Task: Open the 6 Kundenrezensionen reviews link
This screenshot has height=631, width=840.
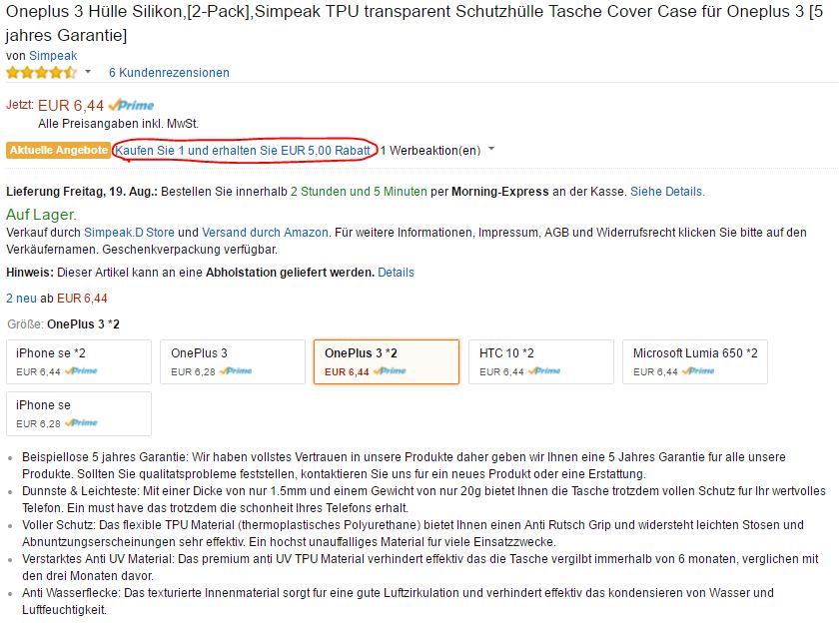Action: pos(169,72)
